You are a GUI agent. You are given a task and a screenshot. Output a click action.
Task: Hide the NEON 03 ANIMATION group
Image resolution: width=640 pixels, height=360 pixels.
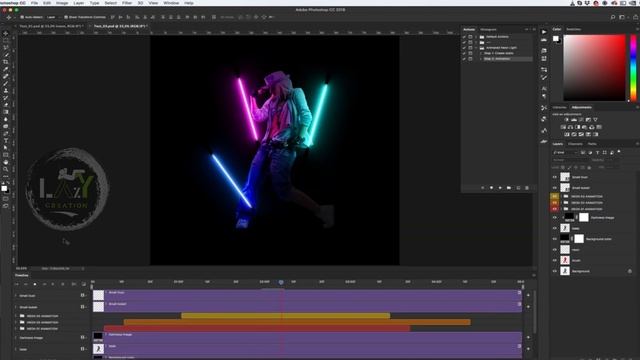pyautogui.click(x=554, y=196)
